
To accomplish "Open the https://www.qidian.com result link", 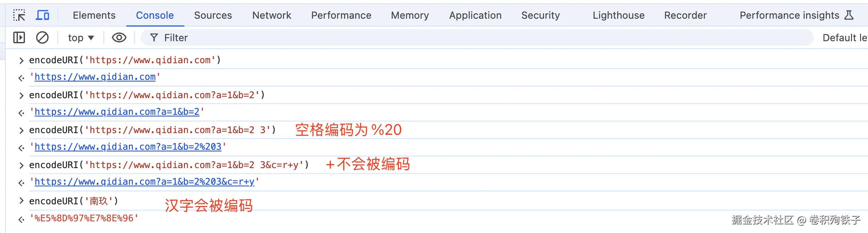I will click(x=95, y=77).
